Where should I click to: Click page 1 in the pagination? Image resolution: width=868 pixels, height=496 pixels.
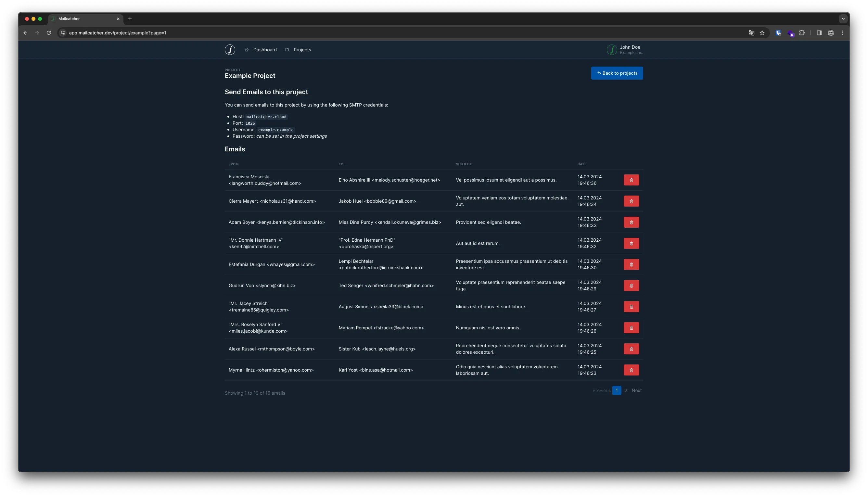tap(617, 390)
